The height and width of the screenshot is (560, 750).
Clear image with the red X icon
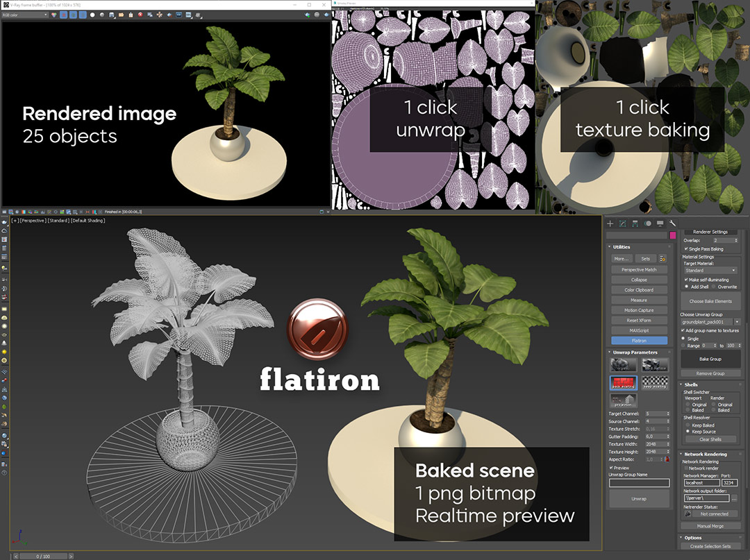point(140,15)
